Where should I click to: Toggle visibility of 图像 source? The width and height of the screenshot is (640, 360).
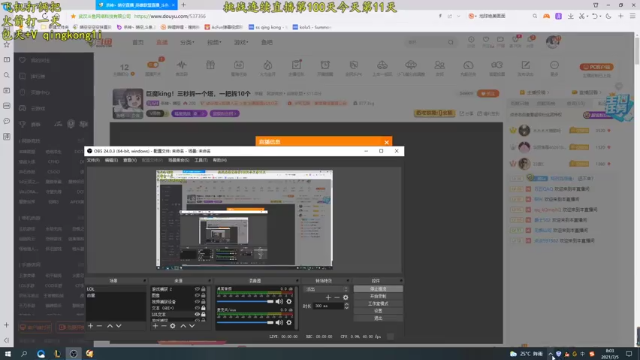click(197, 295)
